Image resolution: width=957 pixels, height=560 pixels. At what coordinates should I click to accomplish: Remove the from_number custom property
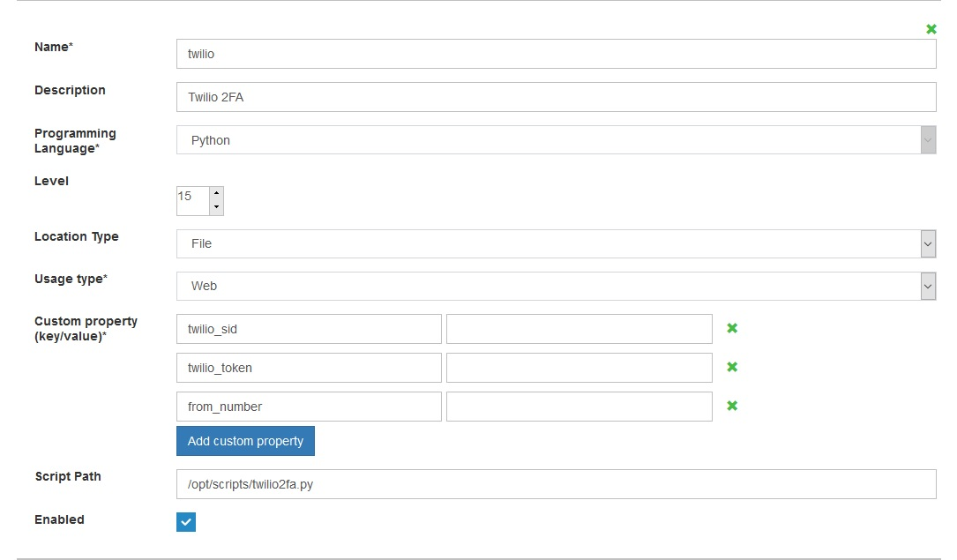pos(731,406)
